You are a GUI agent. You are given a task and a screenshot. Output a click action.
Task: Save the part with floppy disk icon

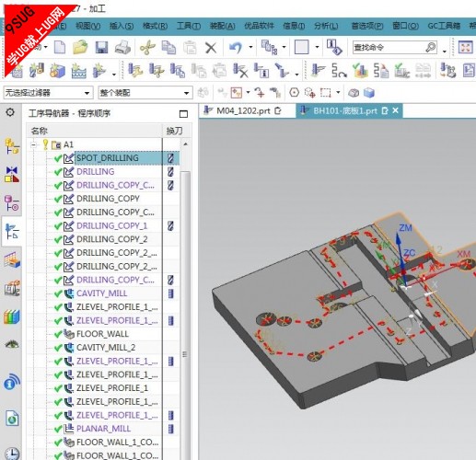click(101, 48)
